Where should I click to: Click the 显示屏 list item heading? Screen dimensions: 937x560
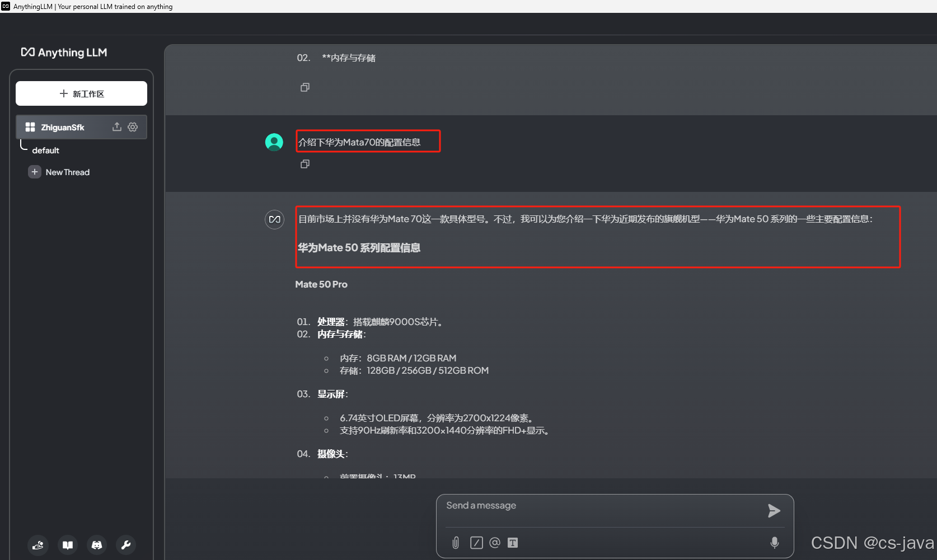332,394
